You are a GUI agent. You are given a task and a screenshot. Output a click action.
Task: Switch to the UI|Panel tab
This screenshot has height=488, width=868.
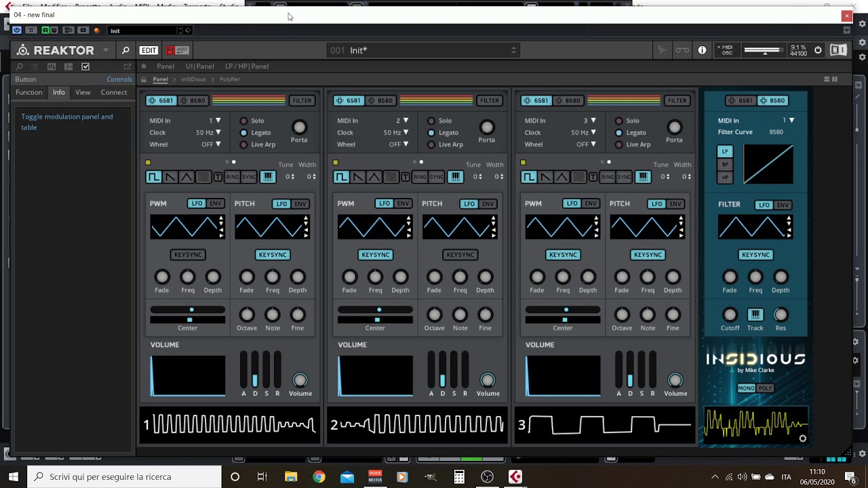click(x=199, y=66)
